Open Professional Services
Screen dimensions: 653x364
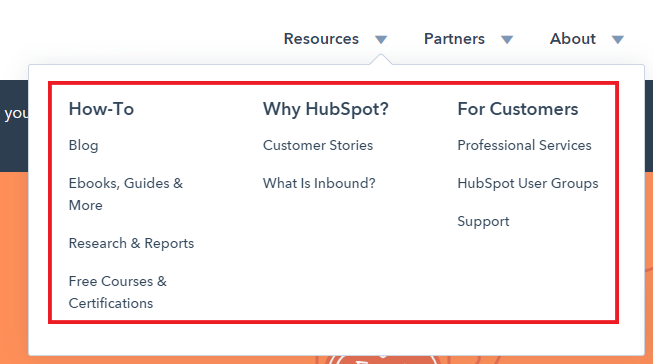[x=524, y=145]
